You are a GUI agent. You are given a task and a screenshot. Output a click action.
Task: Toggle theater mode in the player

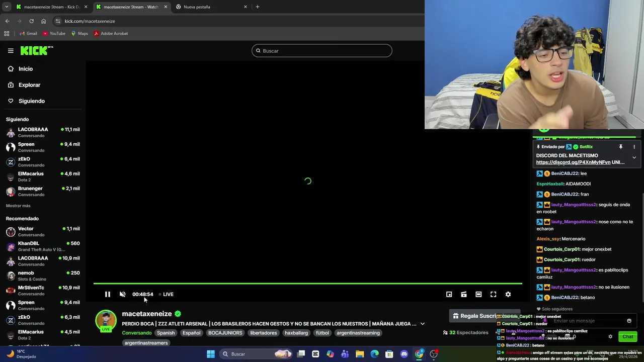478,294
